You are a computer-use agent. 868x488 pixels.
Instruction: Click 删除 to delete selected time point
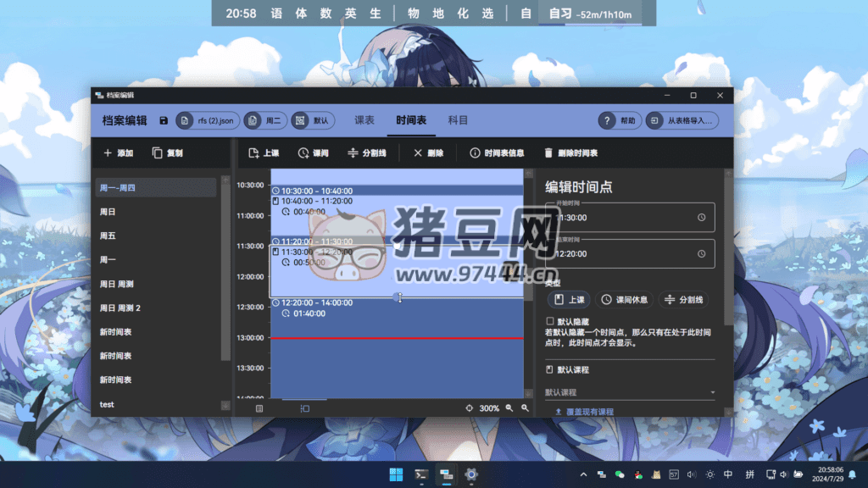pos(428,153)
